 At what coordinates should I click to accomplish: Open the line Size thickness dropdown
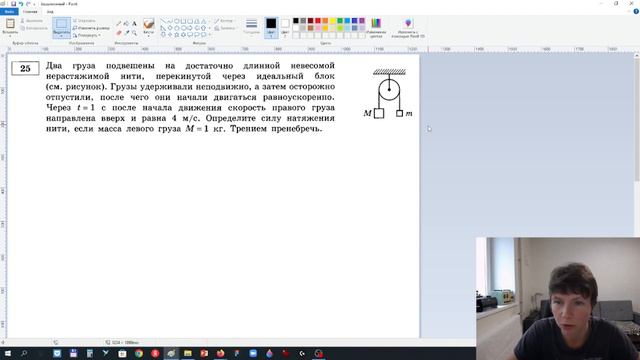click(x=251, y=27)
